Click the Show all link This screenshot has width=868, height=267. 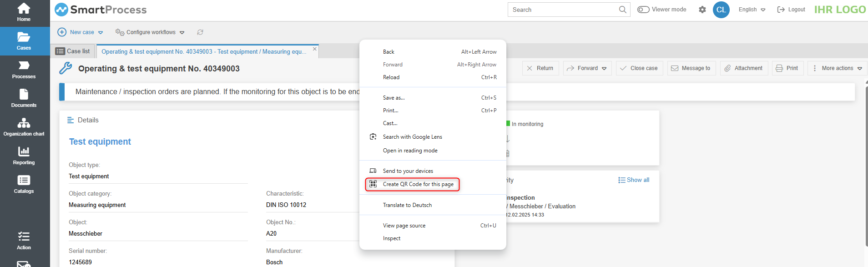[634, 180]
